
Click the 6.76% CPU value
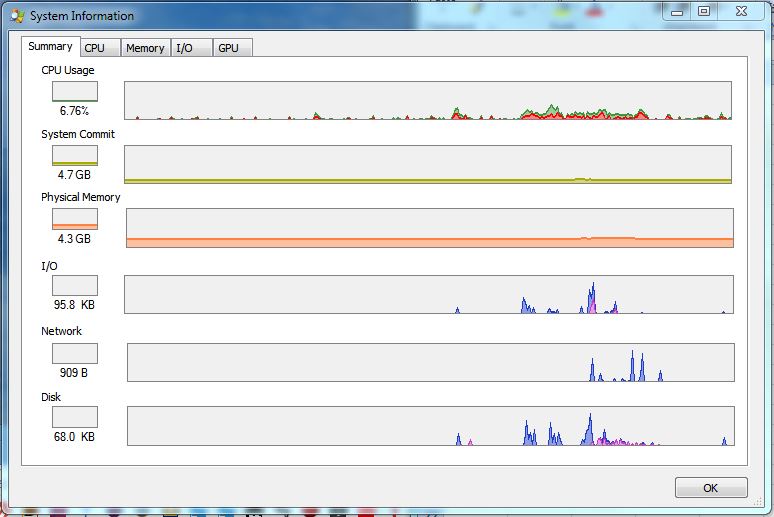point(75,111)
